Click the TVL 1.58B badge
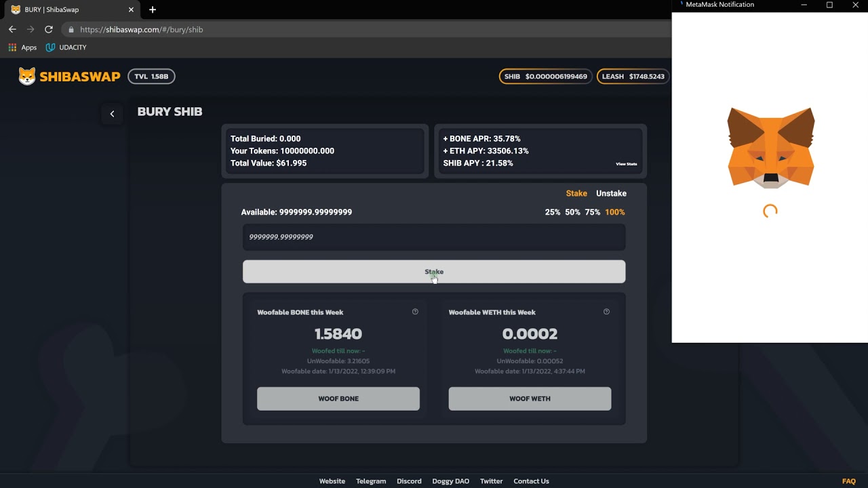 coord(151,77)
